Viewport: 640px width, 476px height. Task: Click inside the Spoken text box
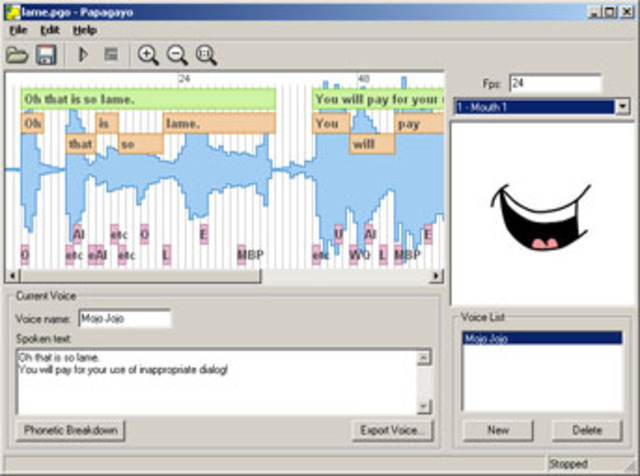point(216,382)
